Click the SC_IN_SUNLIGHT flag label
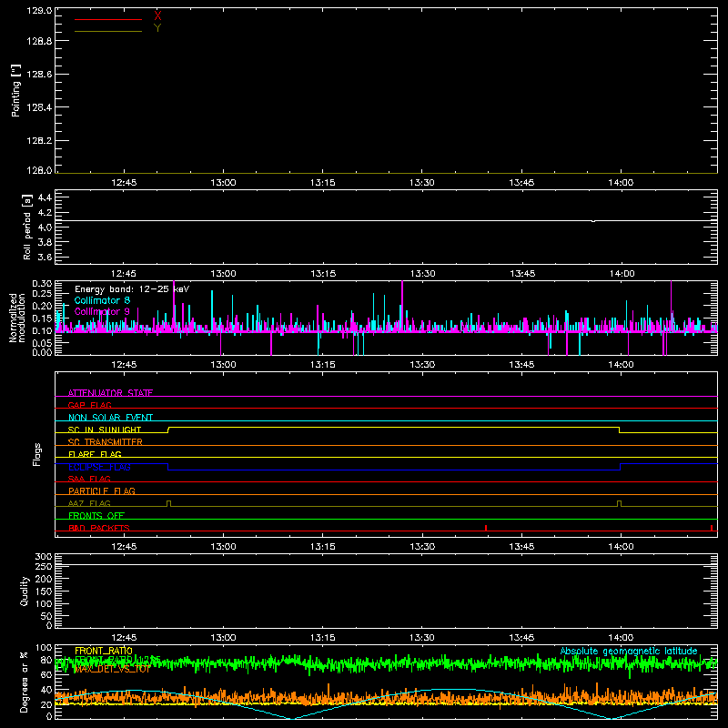 point(105,430)
